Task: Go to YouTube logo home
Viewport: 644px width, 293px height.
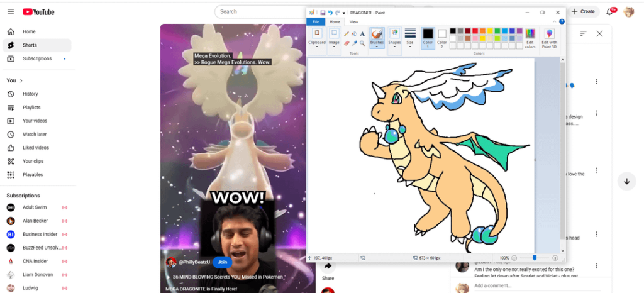Action: point(38,12)
